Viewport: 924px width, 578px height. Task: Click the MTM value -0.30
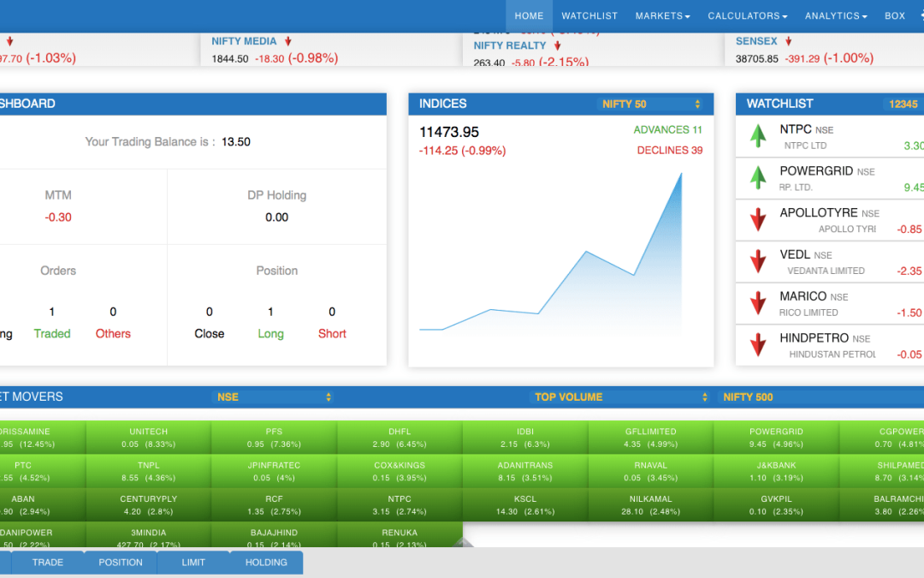point(58,217)
